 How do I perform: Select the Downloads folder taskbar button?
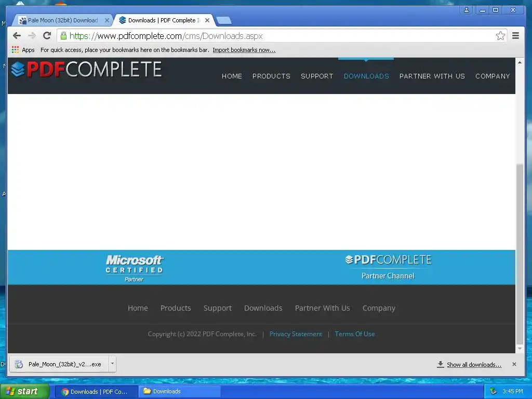(x=179, y=392)
